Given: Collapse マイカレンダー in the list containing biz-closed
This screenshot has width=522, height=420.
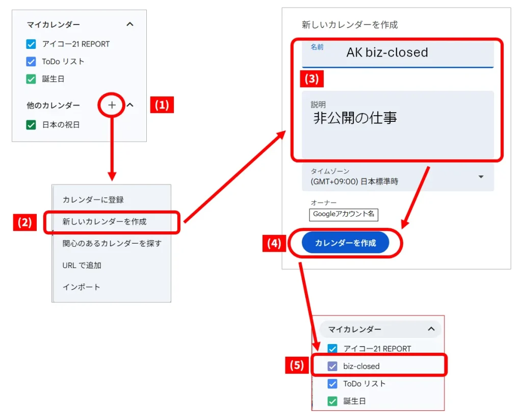Looking at the screenshot, I should click(431, 329).
